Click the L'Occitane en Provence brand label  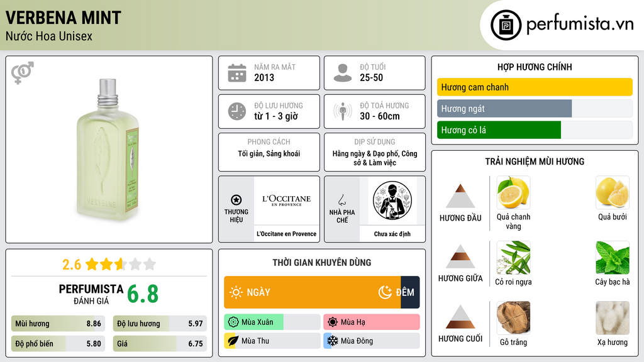click(287, 234)
